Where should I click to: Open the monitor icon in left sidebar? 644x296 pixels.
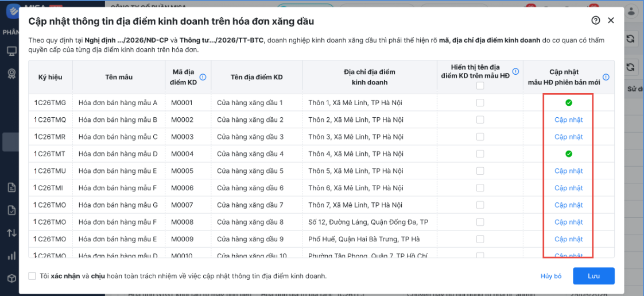pos(12,51)
